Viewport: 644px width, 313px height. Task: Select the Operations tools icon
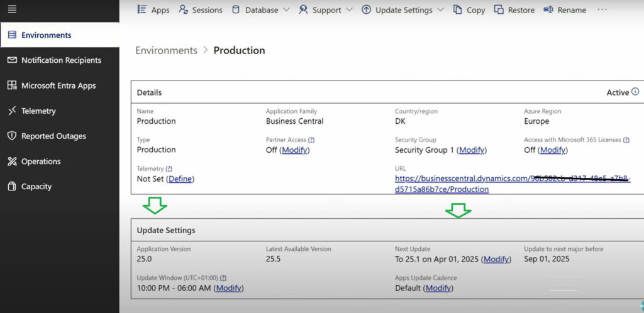pos(13,162)
